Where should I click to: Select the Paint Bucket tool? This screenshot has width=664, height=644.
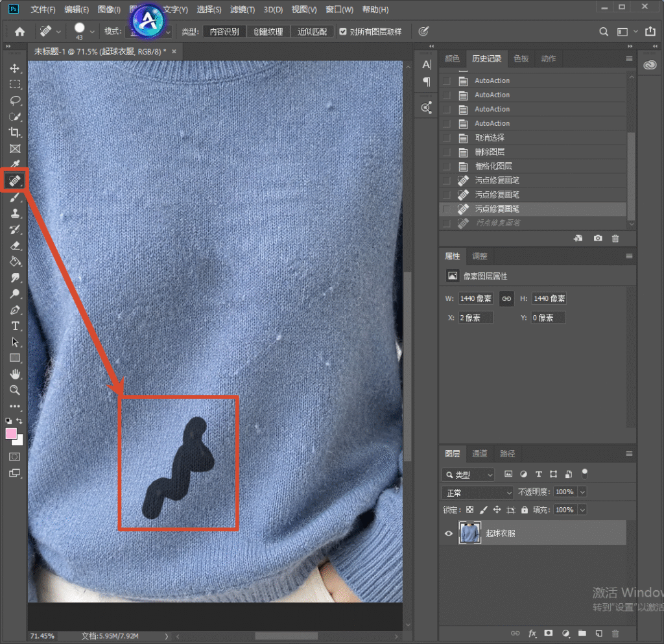tap(15, 261)
